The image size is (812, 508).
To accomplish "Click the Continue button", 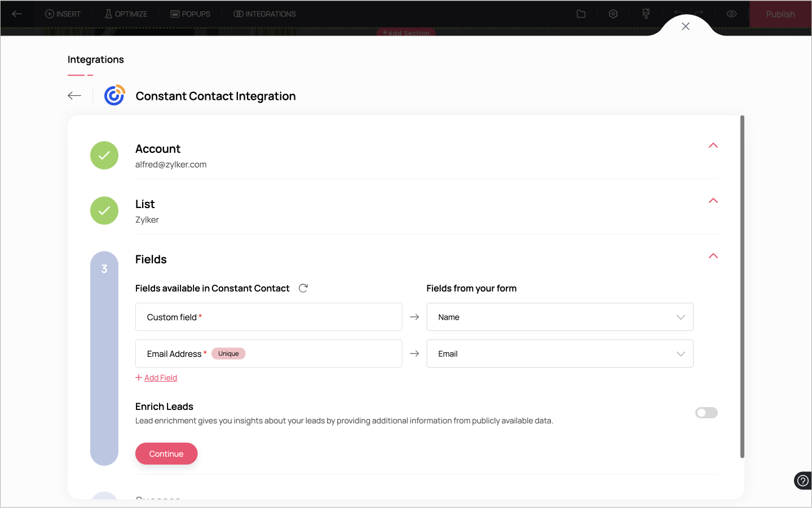I will tap(166, 454).
